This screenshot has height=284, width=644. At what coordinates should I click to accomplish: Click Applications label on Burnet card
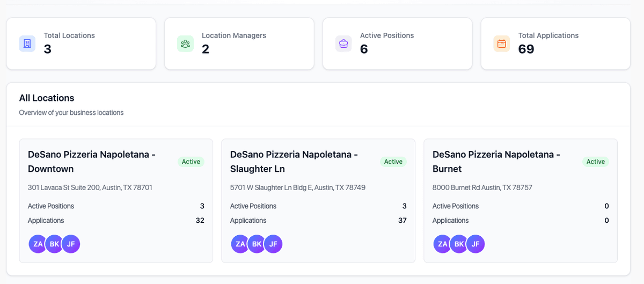point(451,221)
